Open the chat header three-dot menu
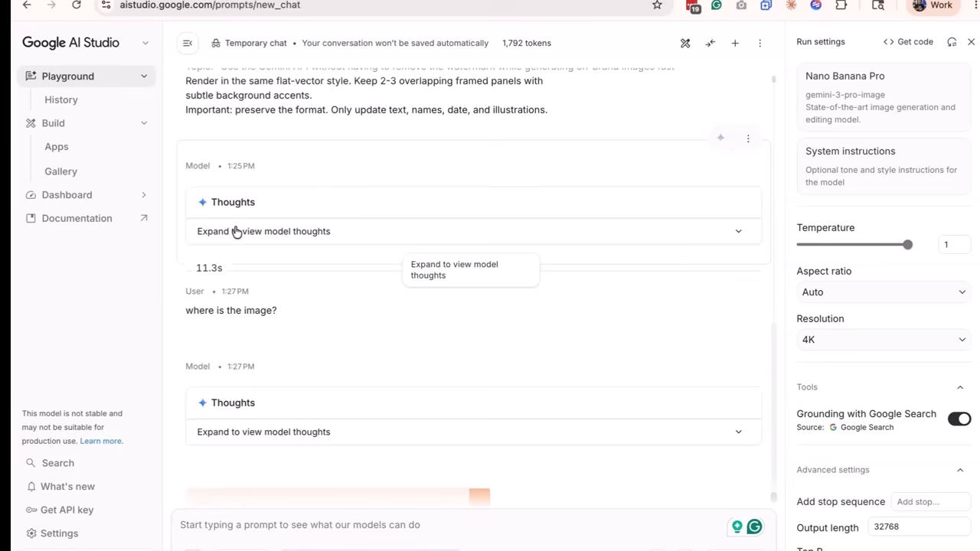 [x=759, y=43]
